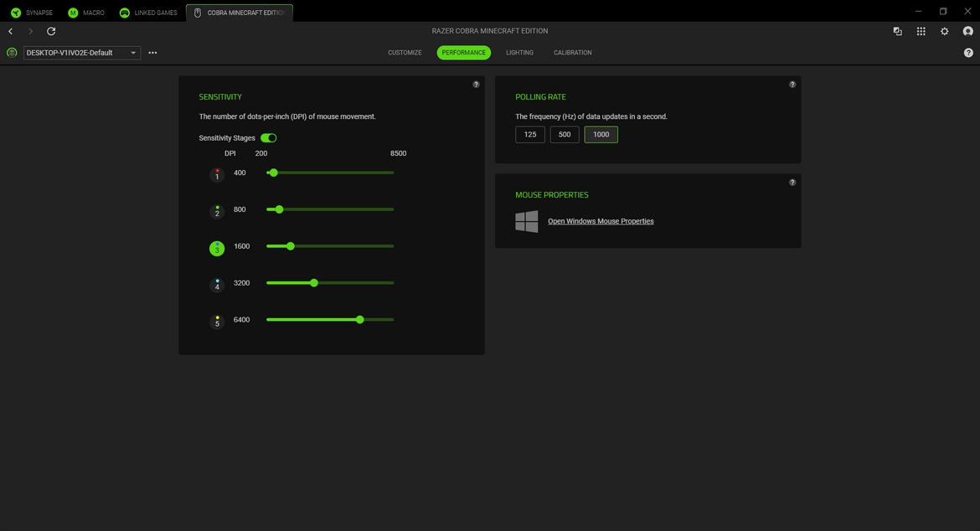This screenshot has width=980, height=531.
Task: Edit the 1600 DPI value
Action: 241,246
